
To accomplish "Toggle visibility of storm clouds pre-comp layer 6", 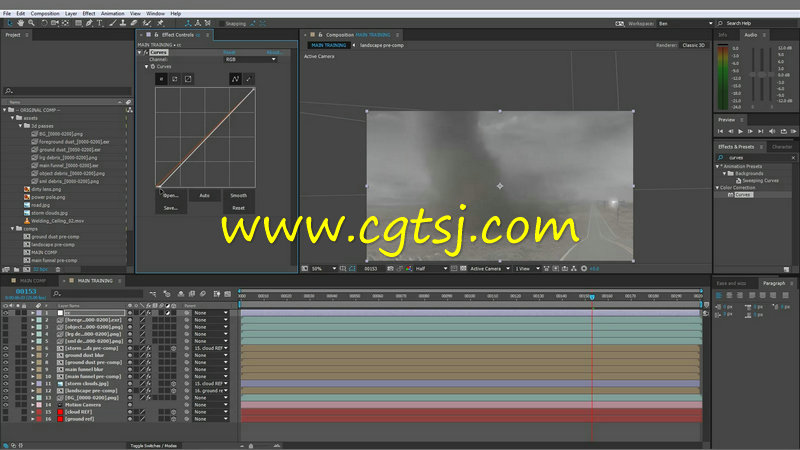I will pyautogui.click(x=6, y=348).
